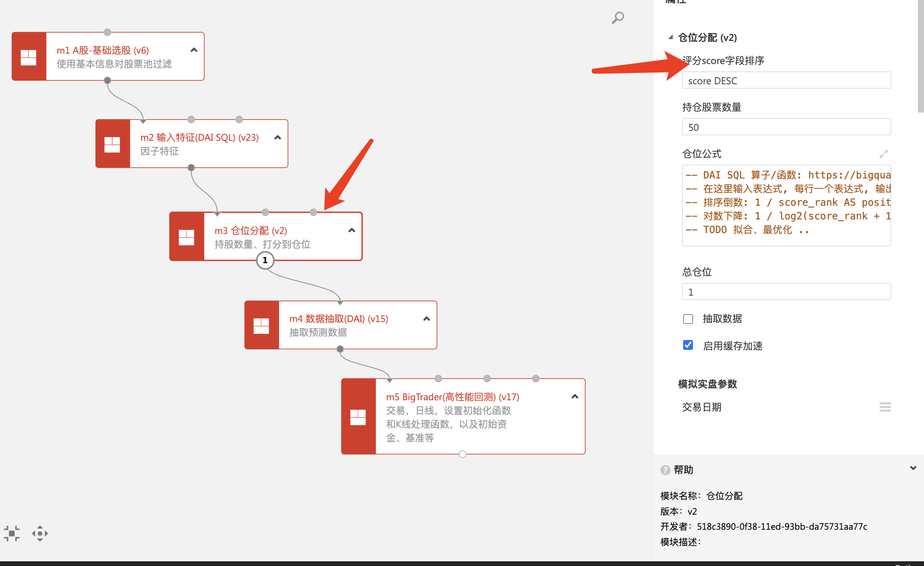The image size is (924, 566).
Task: Click the 持仓股票数量 input field showing 50
Action: click(x=786, y=127)
